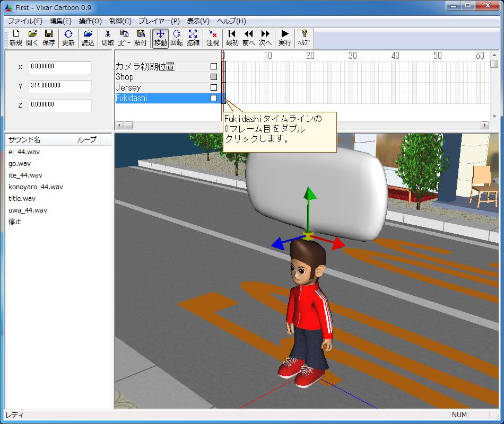Viewport: 504px width, 424px height.
Task: Click the 保存 (Save) toolbar icon
Action: (x=48, y=38)
